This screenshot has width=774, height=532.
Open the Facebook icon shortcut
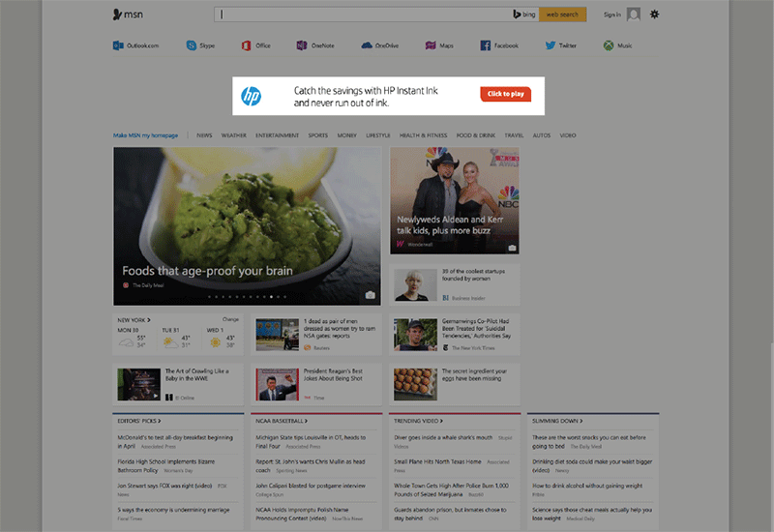pos(486,45)
